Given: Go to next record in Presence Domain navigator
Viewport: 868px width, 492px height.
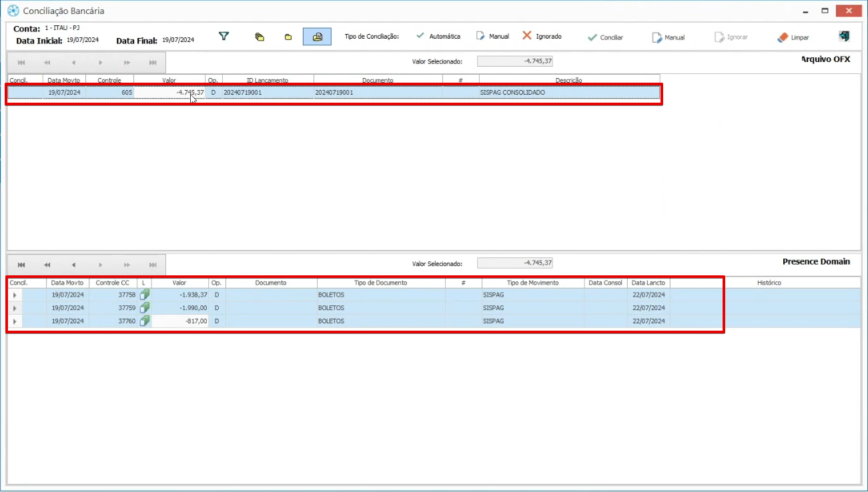Looking at the screenshot, I should [x=100, y=265].
